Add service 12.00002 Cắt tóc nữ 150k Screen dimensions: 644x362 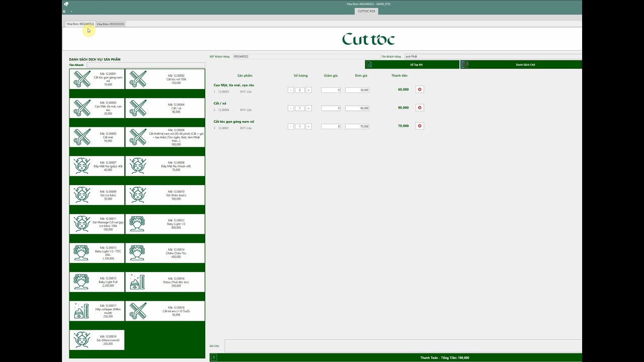pos(165,79)
